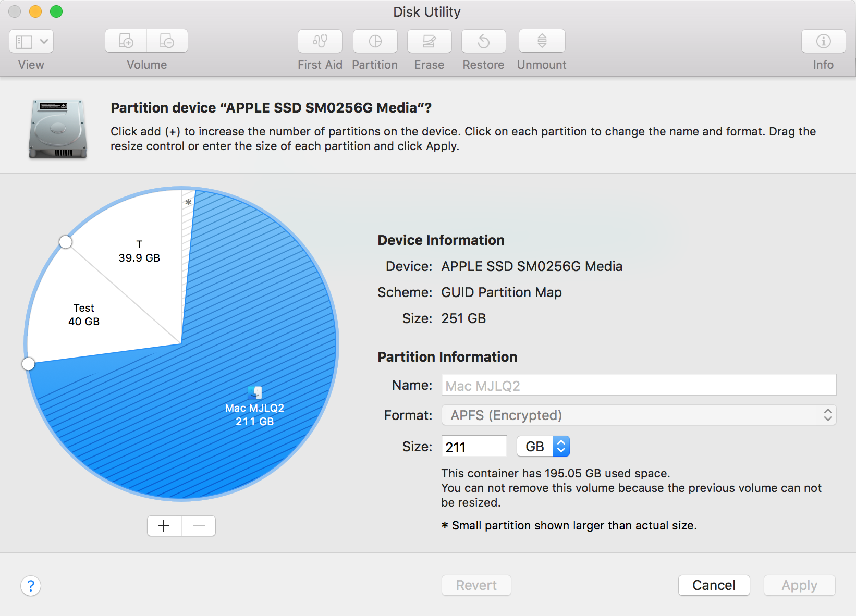
Task: Cancel the partition dialog
Action: [x=714, y=585]
